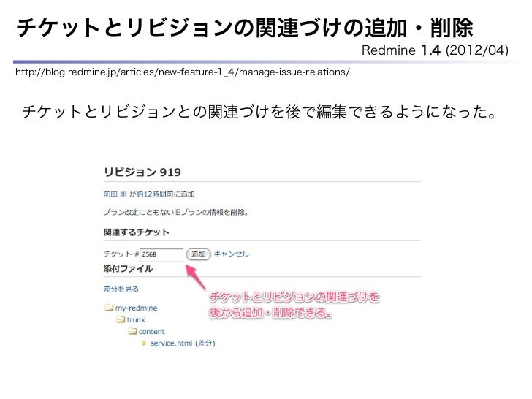Click the キャンセル link
This screenshot has height=399, width=532.
[x=232, y=254]
